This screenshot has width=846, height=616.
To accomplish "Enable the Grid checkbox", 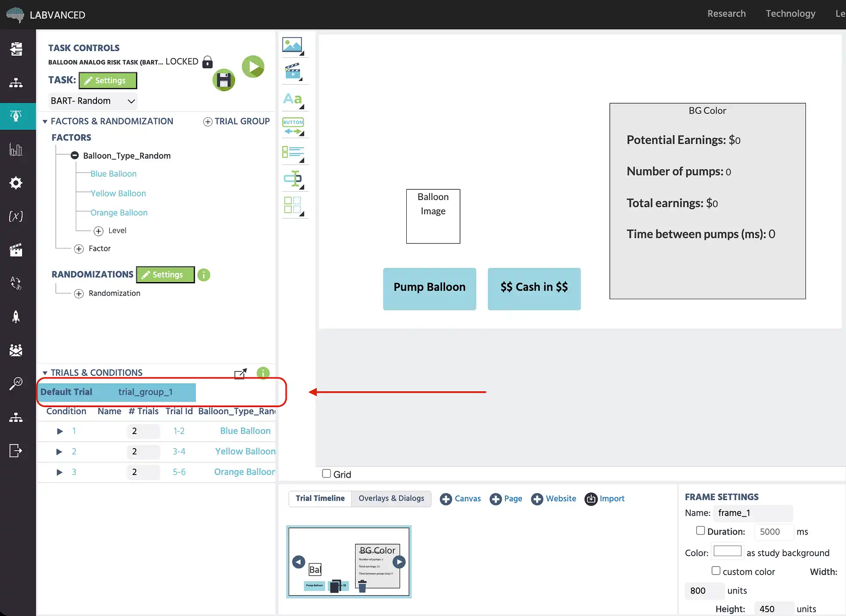I will tap(327, 474).
